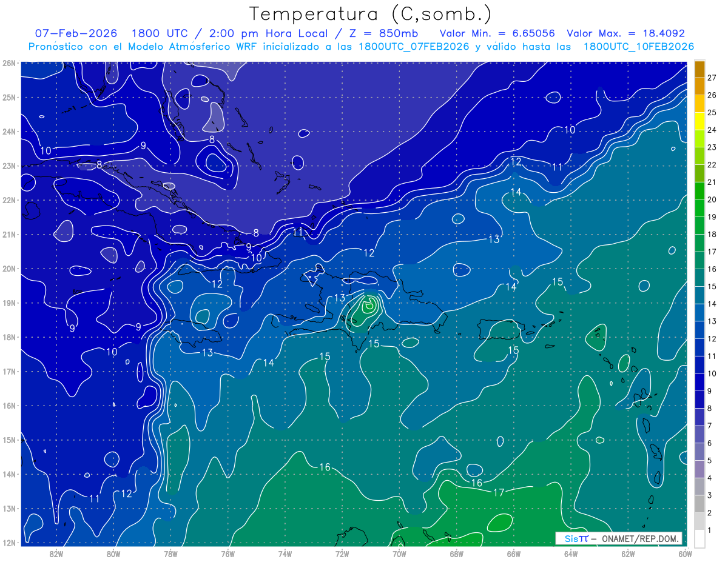Viewport: 728px width, 562px height.
Task: Click the color scale label '24'
Action: coord(712,130)
